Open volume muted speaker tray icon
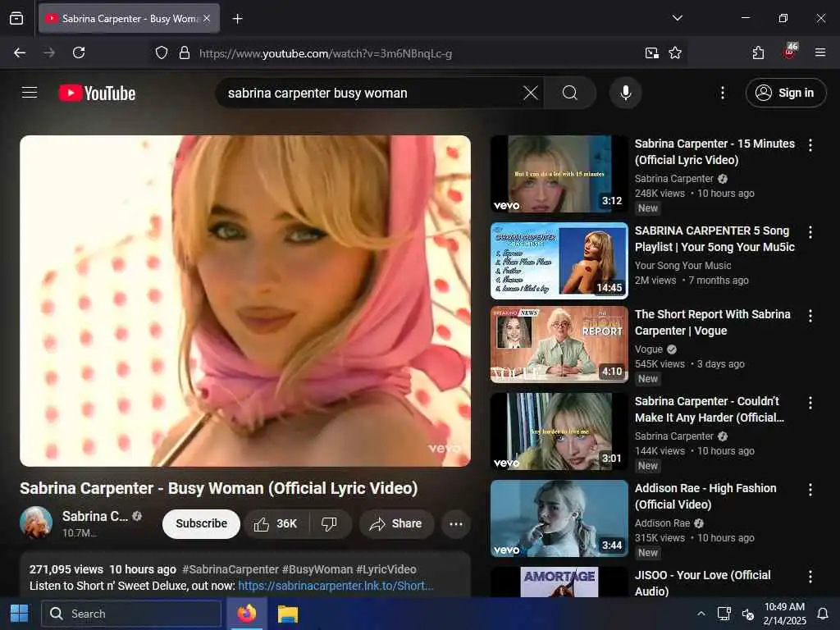Screen dimensions: 840x630 coord(748,614)
